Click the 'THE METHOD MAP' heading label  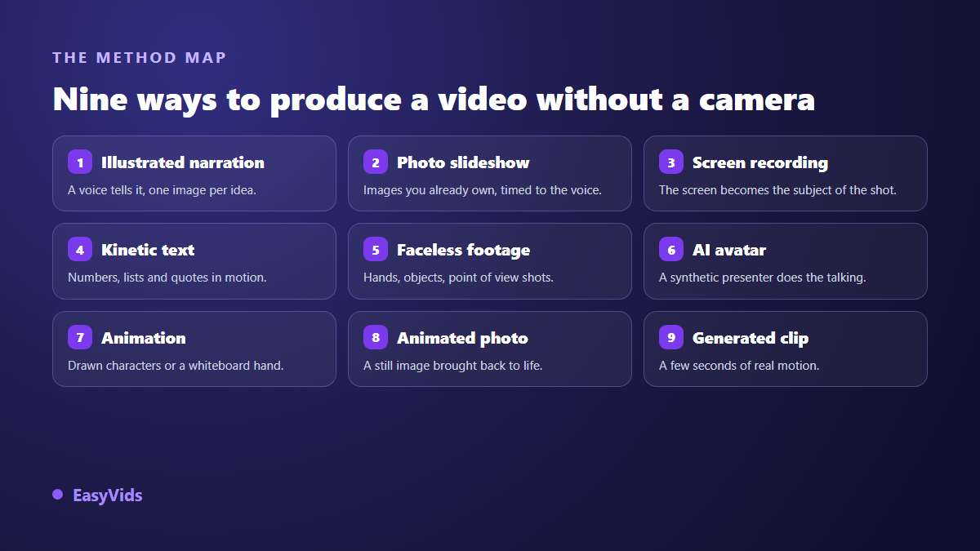pyautogui.click(x=140, y=58)
